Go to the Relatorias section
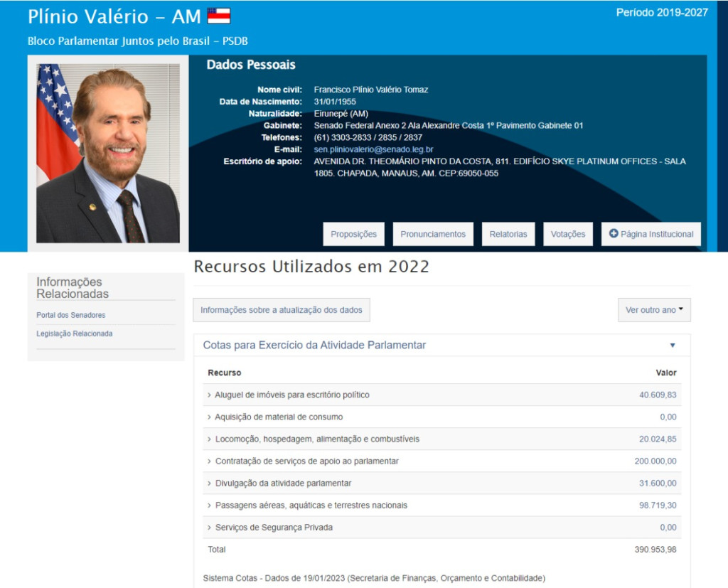 click(x=508, y=235)
